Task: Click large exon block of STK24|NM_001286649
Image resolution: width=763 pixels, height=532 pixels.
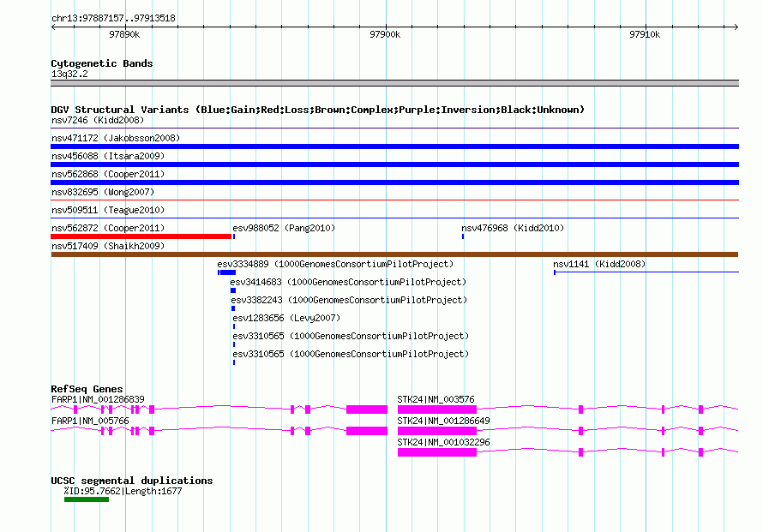Action: (x=437, y=431)
